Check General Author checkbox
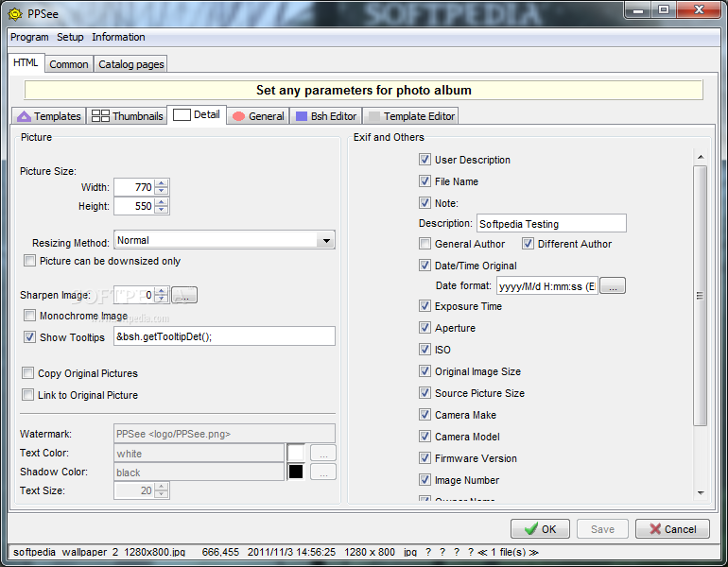 pyautogui.click(x=425, y=244)
